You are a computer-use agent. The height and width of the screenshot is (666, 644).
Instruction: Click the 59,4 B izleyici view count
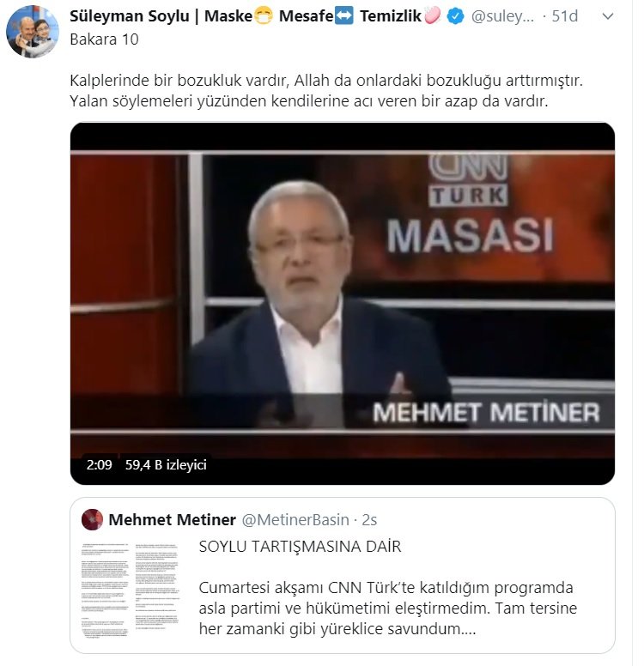(x=166, y=464)
